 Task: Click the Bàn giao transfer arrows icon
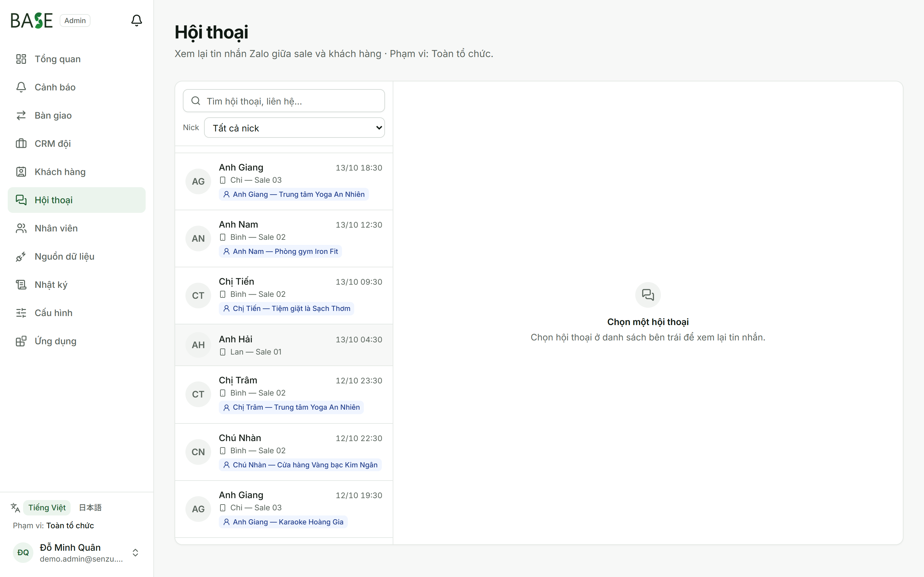point(21,115)
